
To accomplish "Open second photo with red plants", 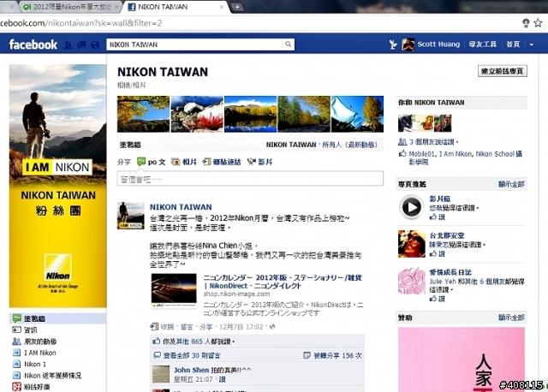I will 197,114.
